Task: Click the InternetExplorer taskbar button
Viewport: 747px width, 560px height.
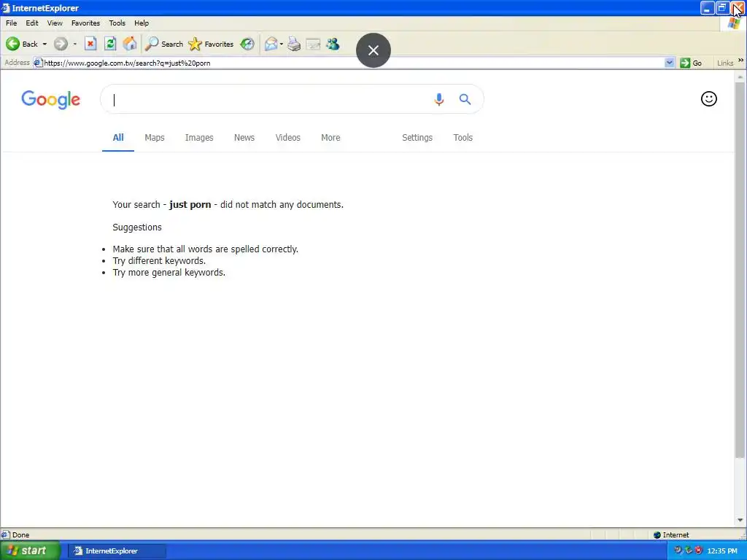Action: (x=117, y=551)
